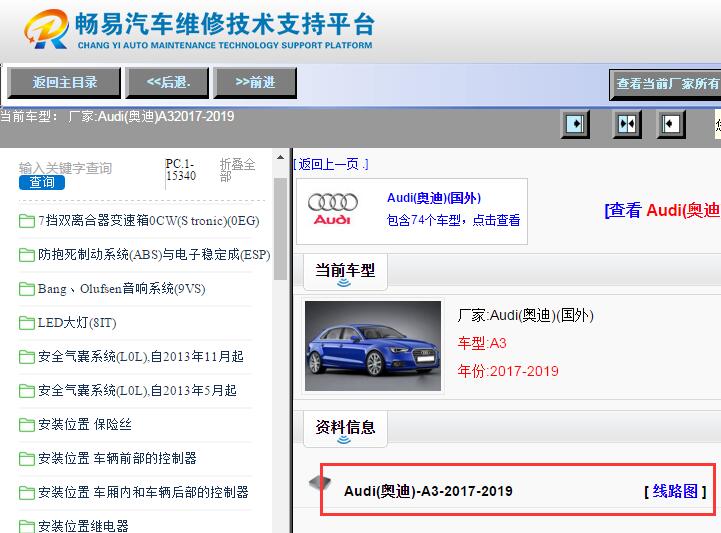Open the 线路图 wiring diagram link
This screenshot has width=721, height=533.
tap(675, 491)
